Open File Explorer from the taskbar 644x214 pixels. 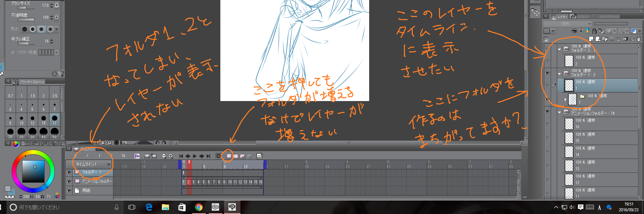coord(166,207)
